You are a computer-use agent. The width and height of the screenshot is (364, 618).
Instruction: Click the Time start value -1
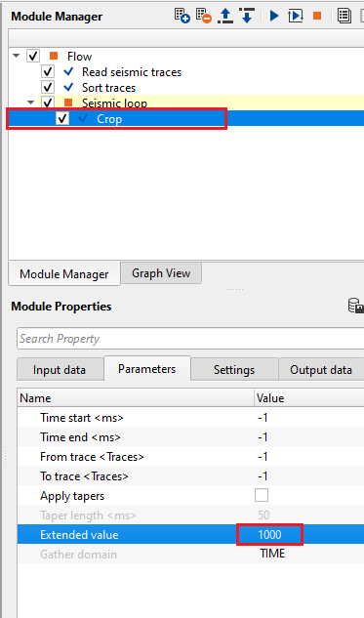[x=263, y=418]
